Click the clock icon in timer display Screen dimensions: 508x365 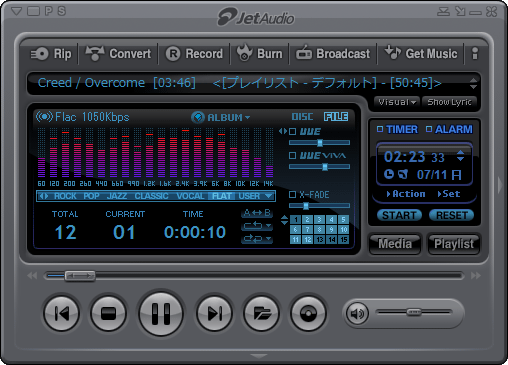tap(388, 174)
